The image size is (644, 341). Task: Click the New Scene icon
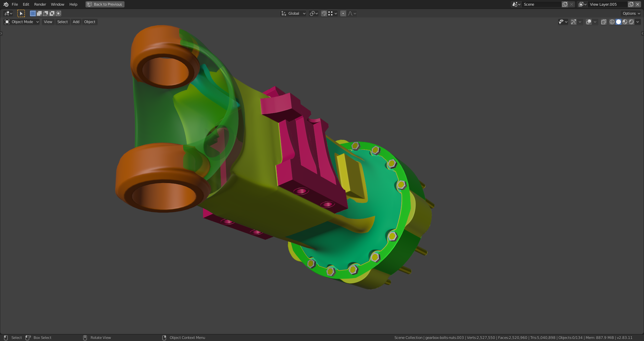click(565, 4)
